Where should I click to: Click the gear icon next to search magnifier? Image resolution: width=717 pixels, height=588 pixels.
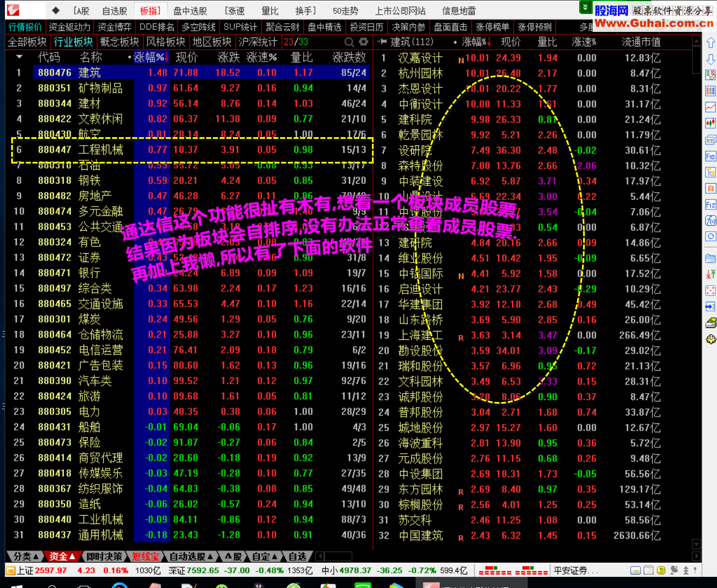pos(364,42)
